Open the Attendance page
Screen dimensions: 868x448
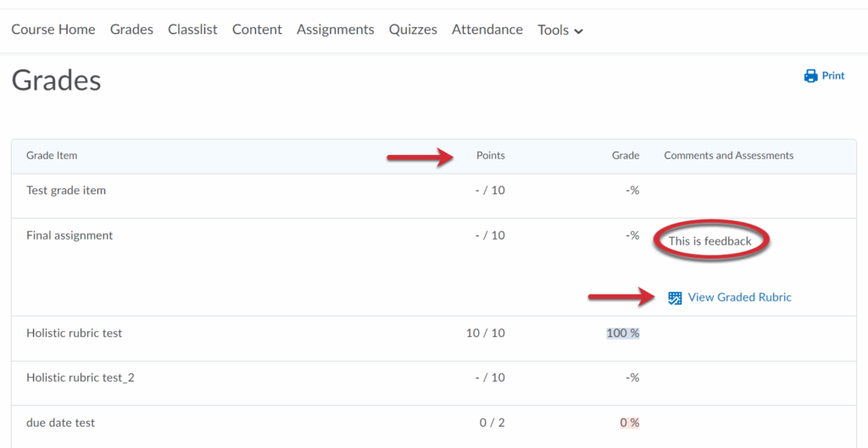[x=487, y=30]
